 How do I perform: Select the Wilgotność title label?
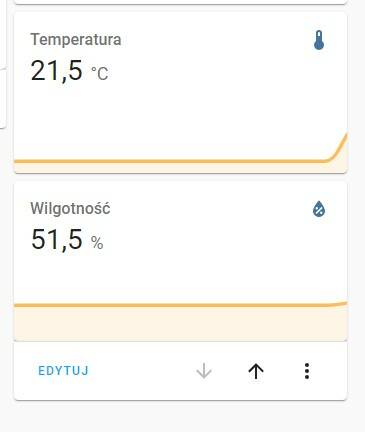tap(70, 208)
